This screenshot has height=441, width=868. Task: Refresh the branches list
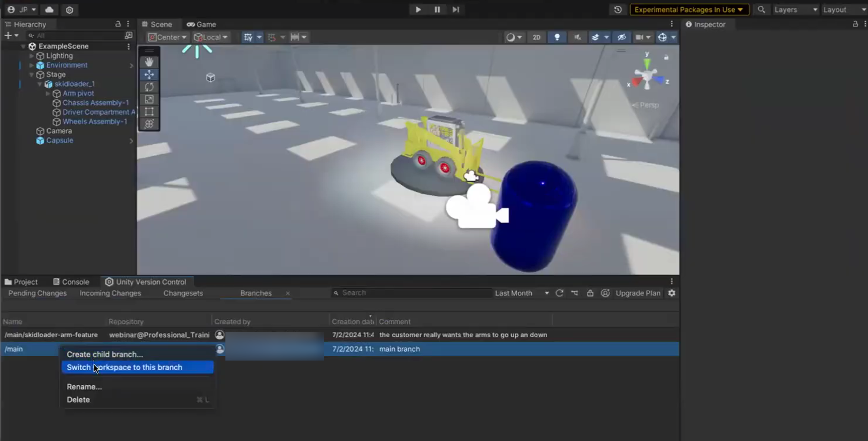click(559, 293)
